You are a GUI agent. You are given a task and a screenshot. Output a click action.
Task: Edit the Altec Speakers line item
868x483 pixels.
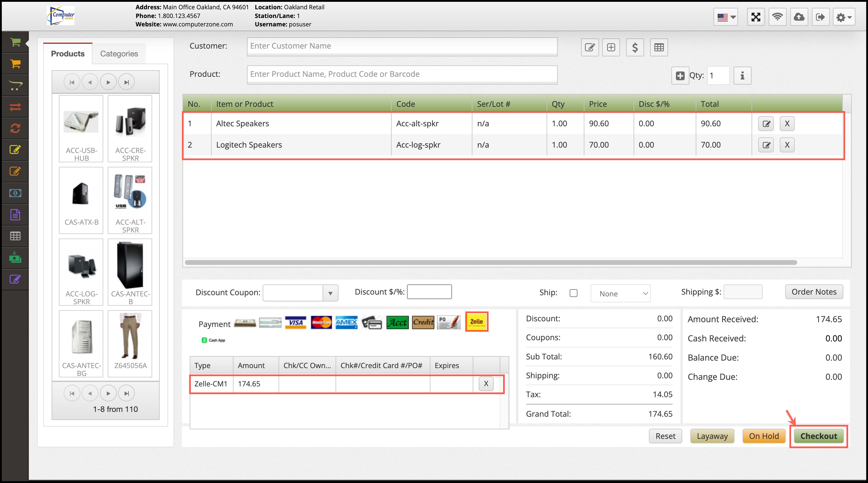click(x=766, y=124)
